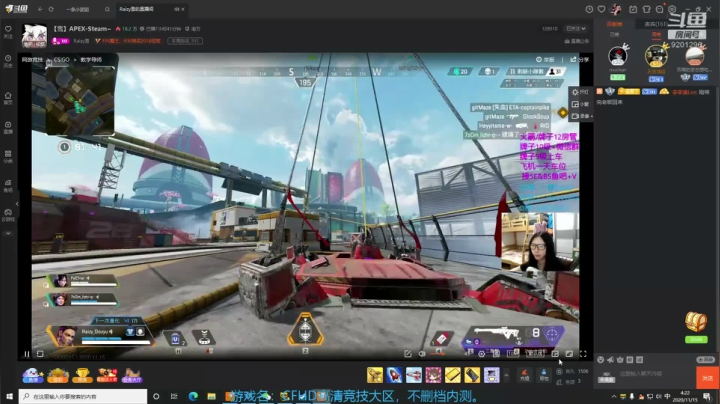Screen dimensions: 720x404
Task: Open the treasure chest icon
Action: point(696,322)
